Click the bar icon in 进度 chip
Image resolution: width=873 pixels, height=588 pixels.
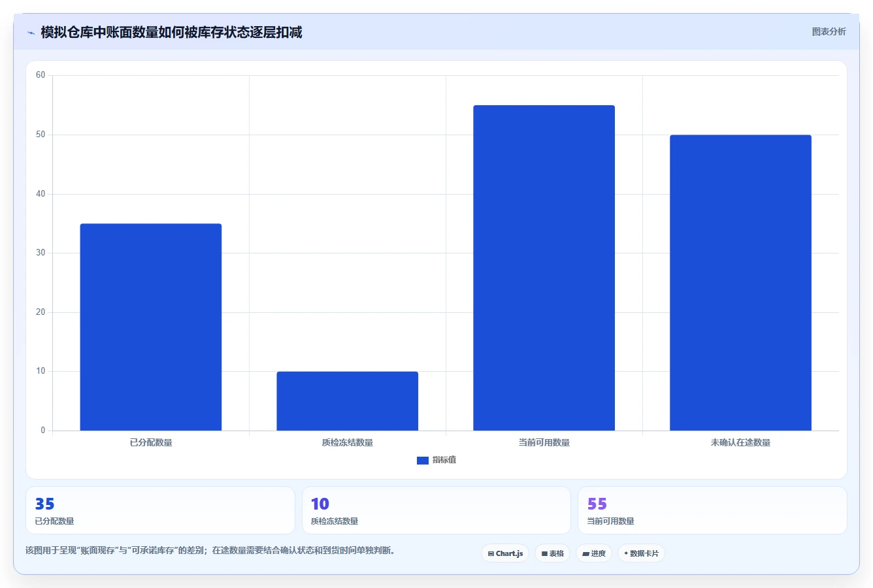(586, 554)
